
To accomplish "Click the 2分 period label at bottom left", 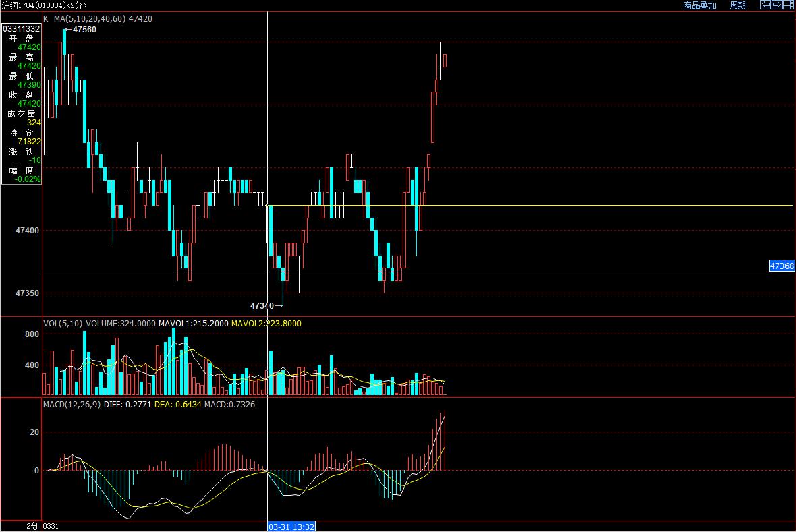I will point(32,525).
